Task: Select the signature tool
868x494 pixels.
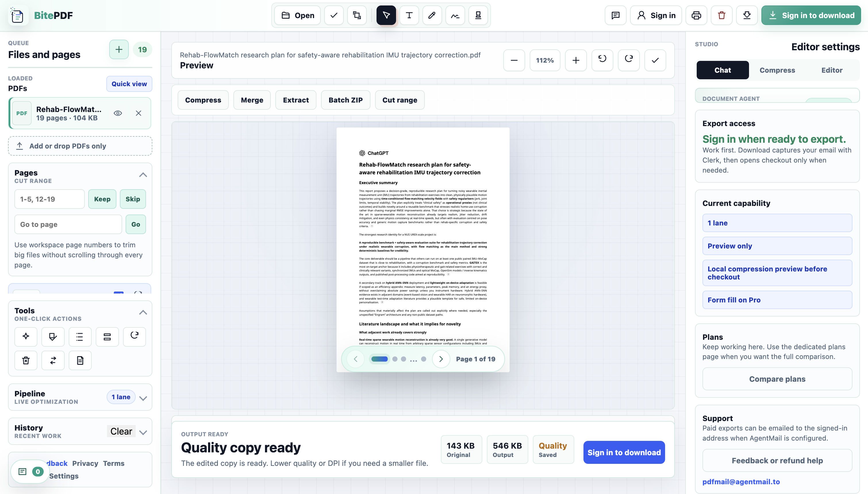Action: (455, 15)
